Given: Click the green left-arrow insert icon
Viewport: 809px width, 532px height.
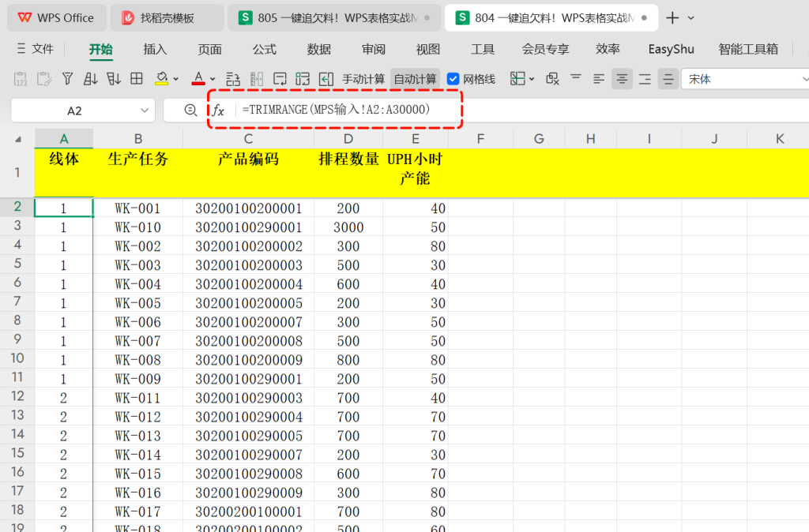Looking at the screenshot, I should click(x=326, y=79).
